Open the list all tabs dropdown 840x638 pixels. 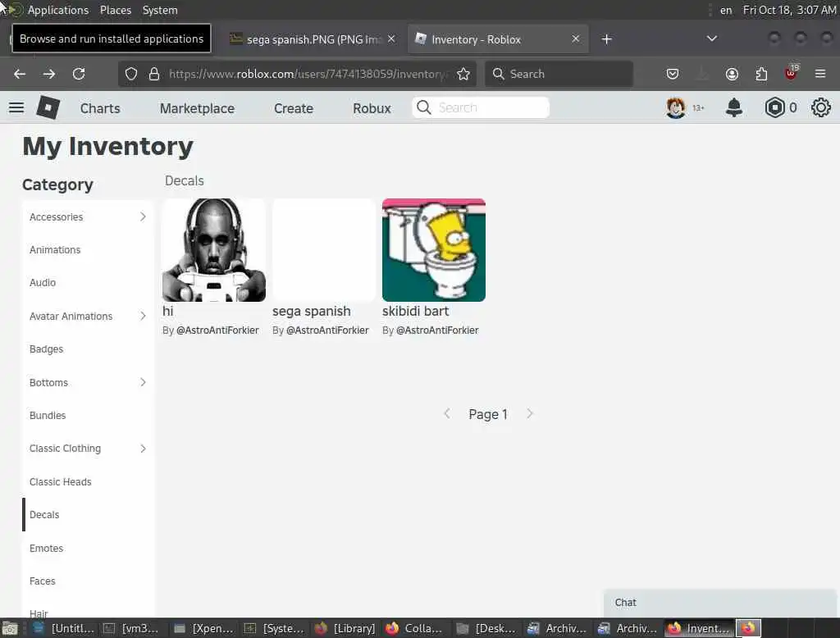click(711, 39)
